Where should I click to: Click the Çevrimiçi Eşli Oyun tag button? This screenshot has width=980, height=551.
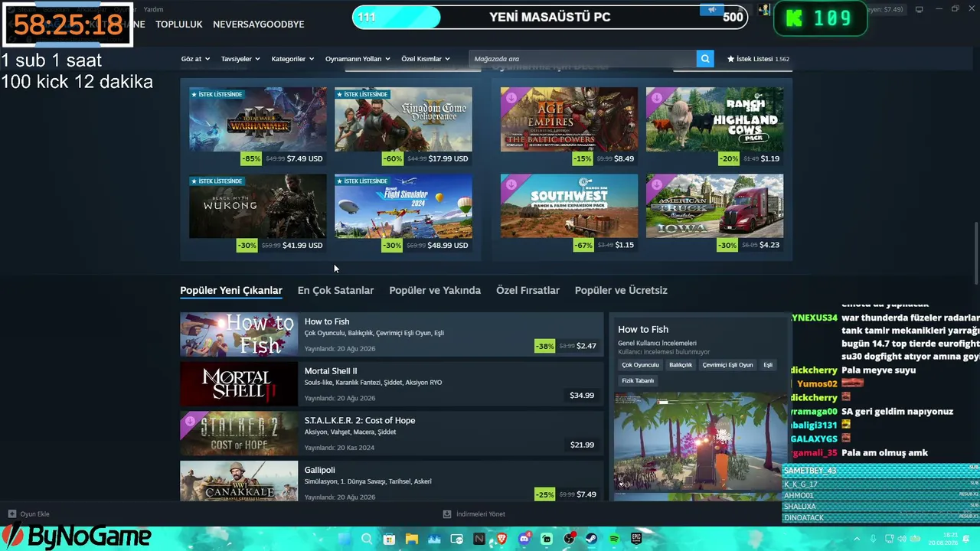(727, 365)
